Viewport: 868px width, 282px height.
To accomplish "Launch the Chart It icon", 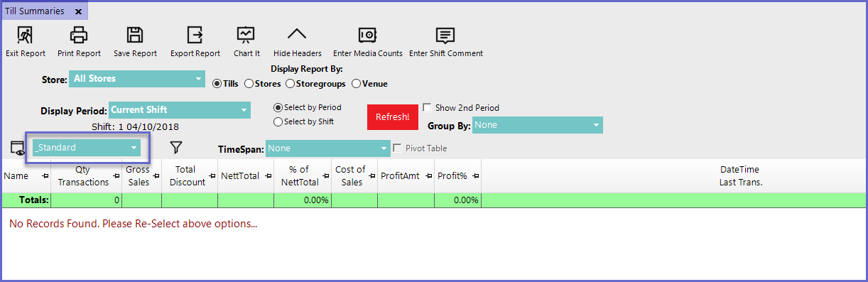I will 246,35.
